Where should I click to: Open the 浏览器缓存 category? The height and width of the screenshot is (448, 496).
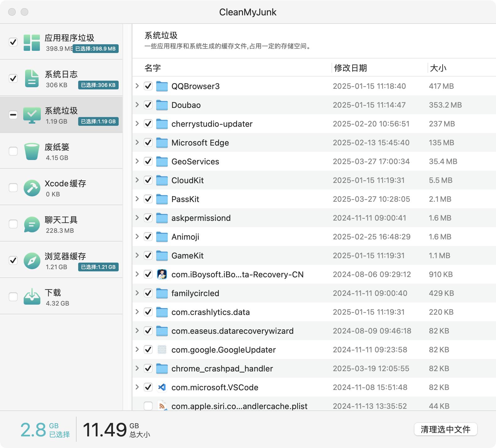pyautogui.click(x=61, y=260)
